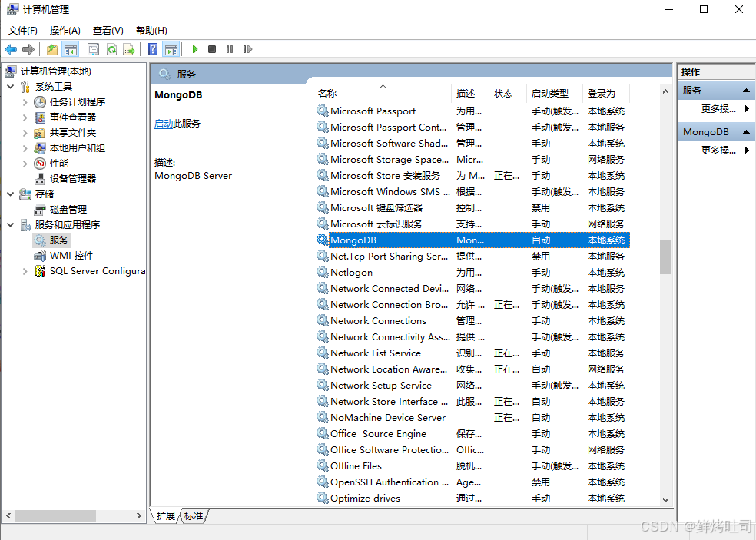Open 更多操作 under MongoDB actions
Screen dimensions: 756x540
pyautogui.click(x=718, y=151)
